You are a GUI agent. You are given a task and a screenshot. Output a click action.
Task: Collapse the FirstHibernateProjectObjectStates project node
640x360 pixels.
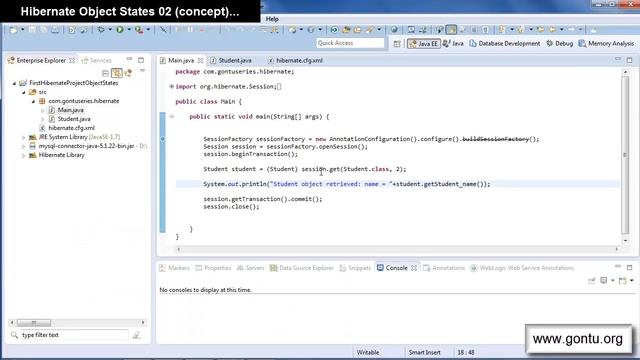pyautogui.click(x=14, y=83)
